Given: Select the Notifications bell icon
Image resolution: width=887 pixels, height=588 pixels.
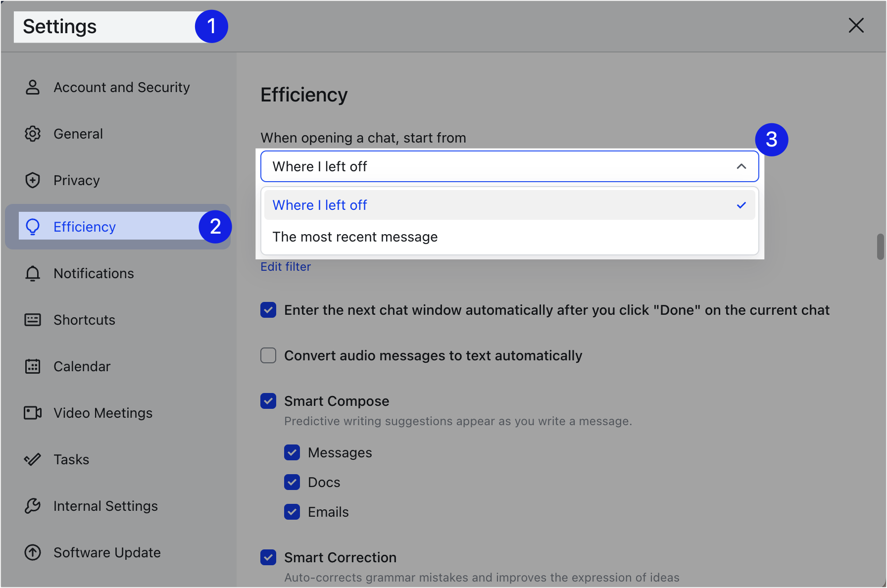Looking at the screenshot, I should coord(32,273).
